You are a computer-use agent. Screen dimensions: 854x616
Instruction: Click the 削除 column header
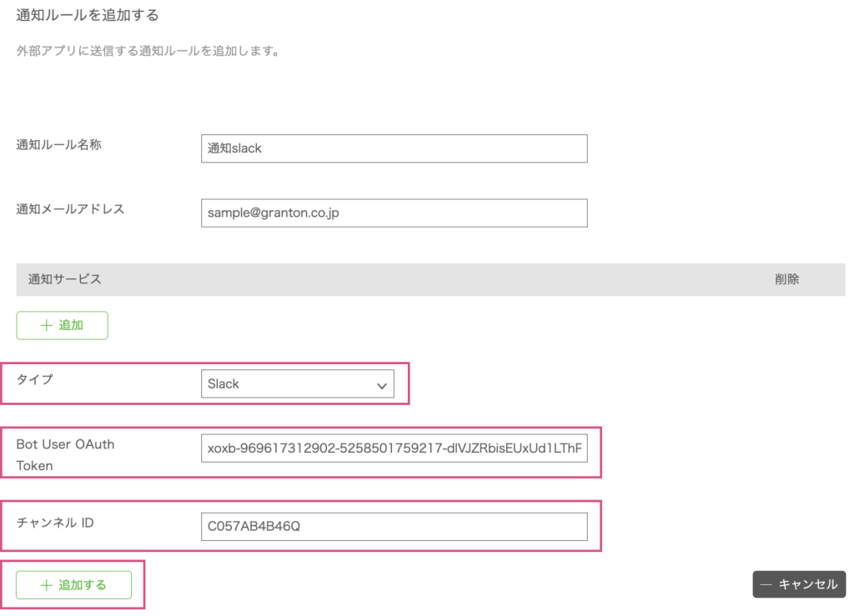pyautogui.click(x=786, y=279)
